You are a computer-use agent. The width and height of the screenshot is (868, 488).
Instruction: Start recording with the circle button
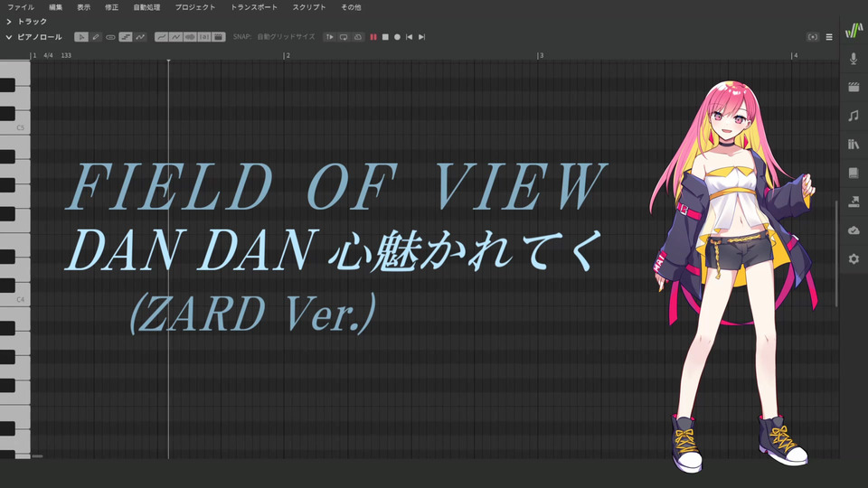click(397, 37)
